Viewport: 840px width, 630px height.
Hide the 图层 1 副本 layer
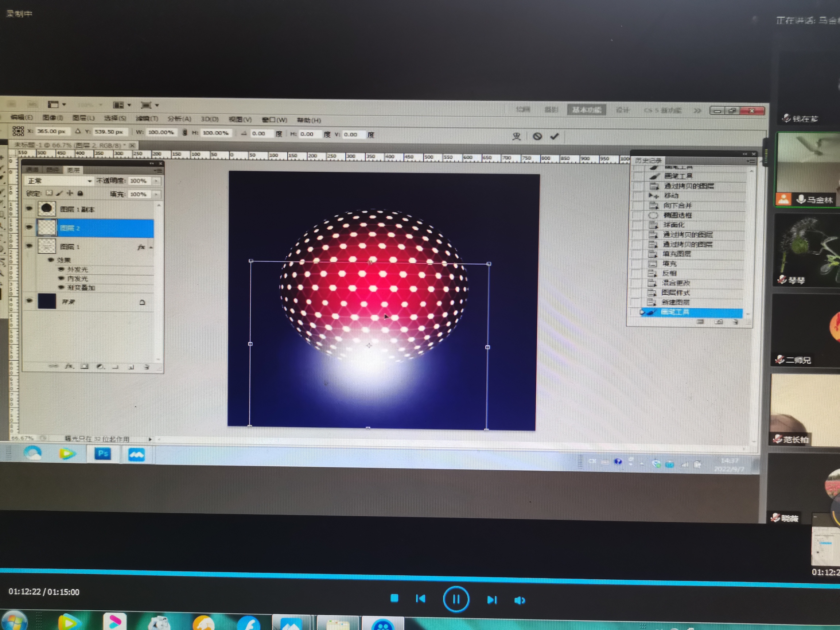click(x=29, y=209)
